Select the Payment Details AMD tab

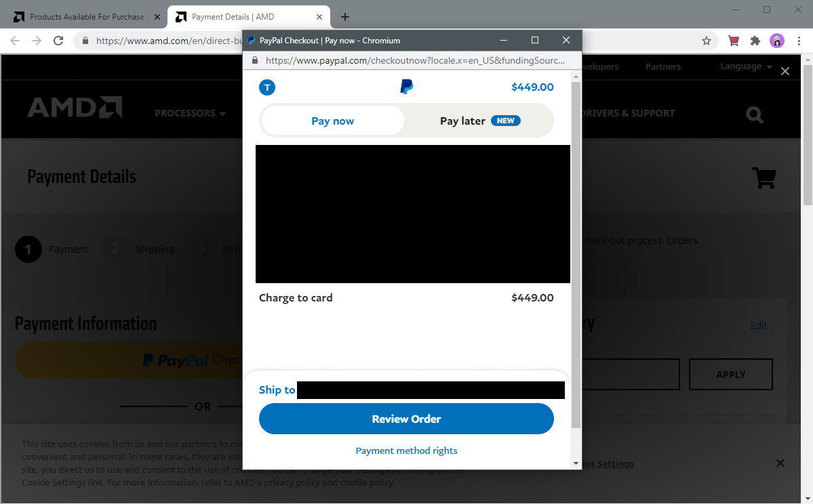coord(249,17)
